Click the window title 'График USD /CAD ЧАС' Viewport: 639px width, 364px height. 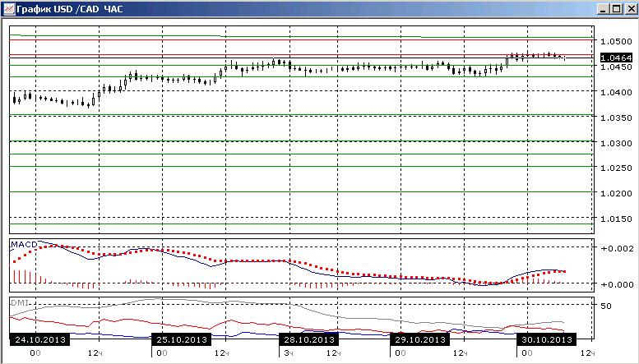pos(70,9)
